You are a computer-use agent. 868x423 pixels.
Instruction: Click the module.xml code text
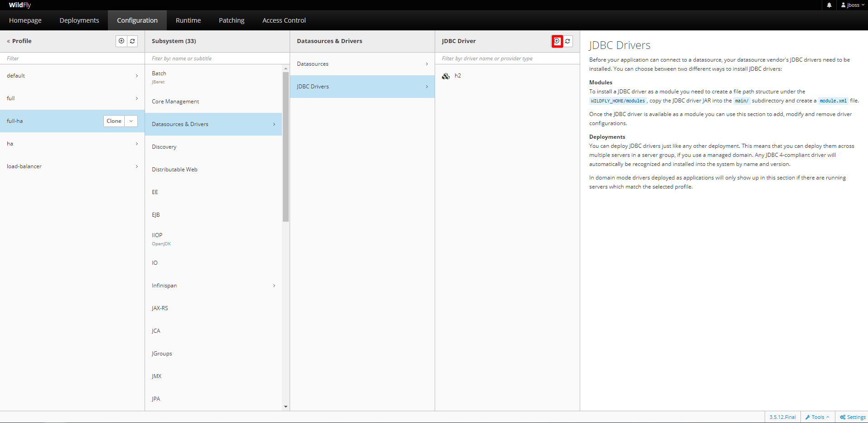(833, 101)
